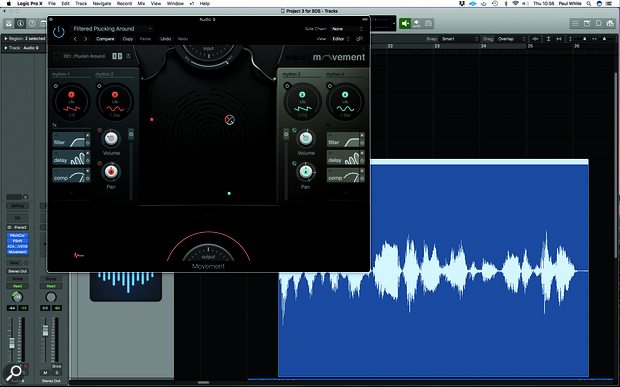Image resolution: width=620 pixels, height=387 pixels.
Task: Click rhythm 3 green LFO waveform dial
Action: point(302,102)
